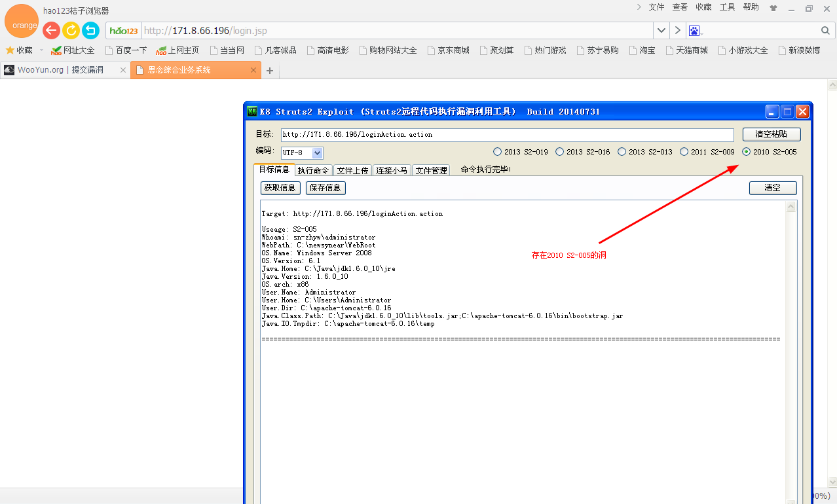Click the 保存信息 button

click(x=325, y=188)
